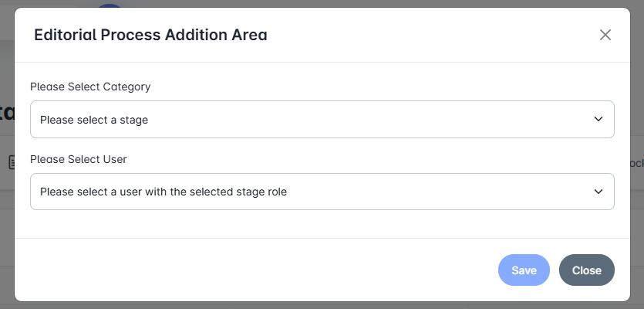
Task: Click the chevron arrow of the stage dropdown
Action: point(598,120)
